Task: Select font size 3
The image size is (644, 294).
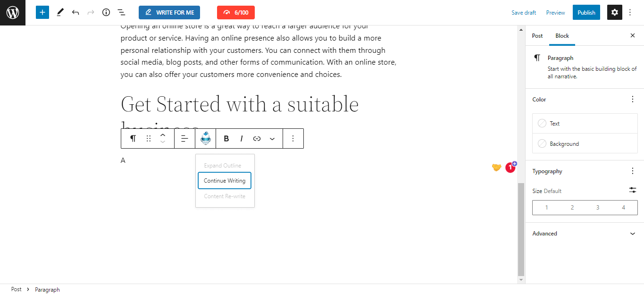Action: coord(598,208)
